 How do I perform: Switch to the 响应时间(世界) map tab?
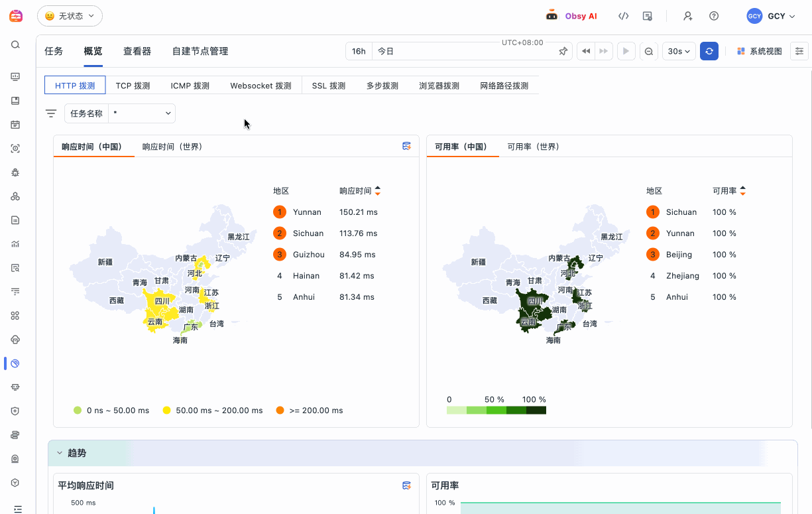coord(172,147)
